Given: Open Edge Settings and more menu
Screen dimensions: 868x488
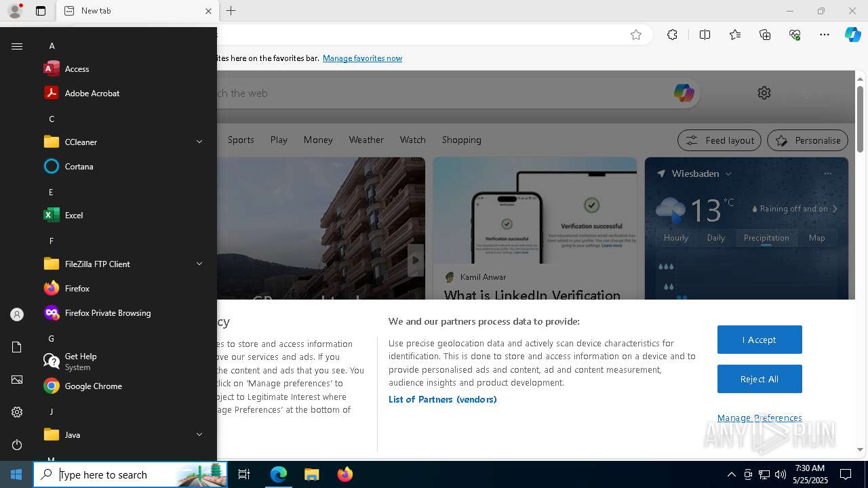Looking at the screenshot, I should 825,35.
